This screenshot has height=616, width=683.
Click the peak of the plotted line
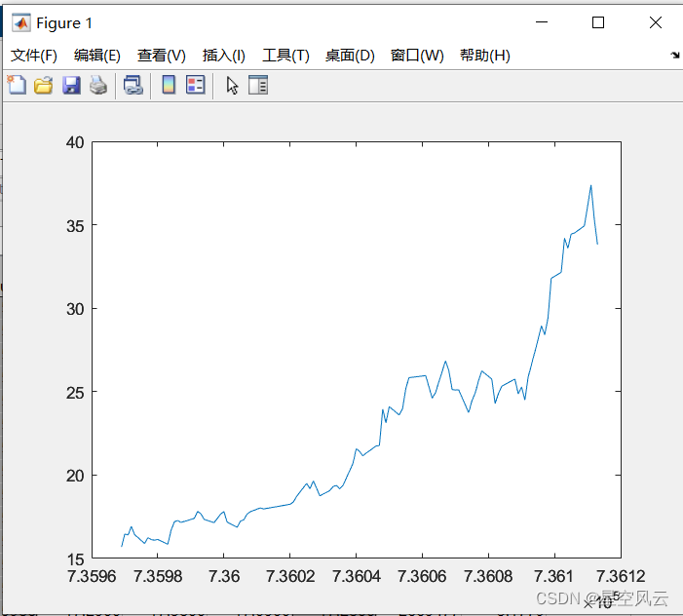[590, 186]
